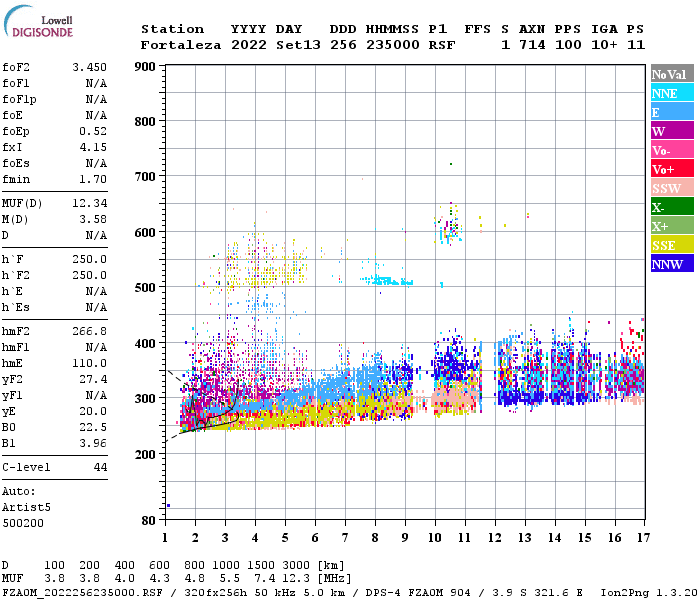Click the IGA value 10+
This screenshot has height=600, width=700.
click(x=604, y=45)
